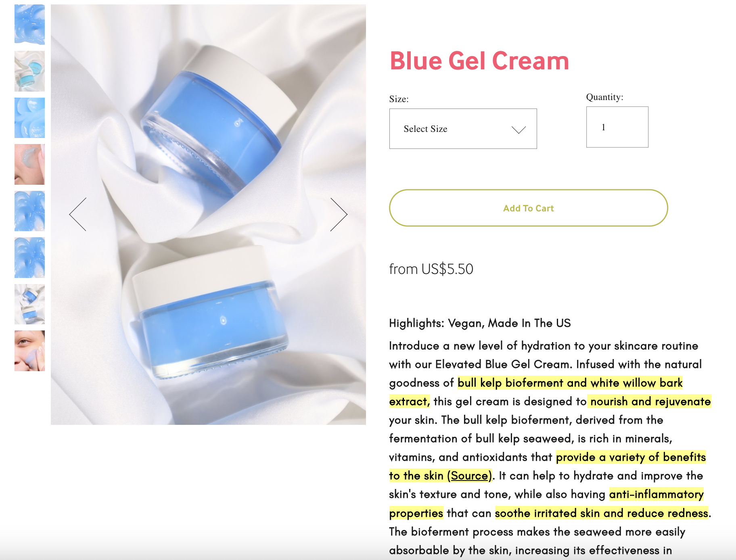This screenshot has width=736, height=560.
Task: Select the thumbnail of gel on cheek
Action: [29, 164]
